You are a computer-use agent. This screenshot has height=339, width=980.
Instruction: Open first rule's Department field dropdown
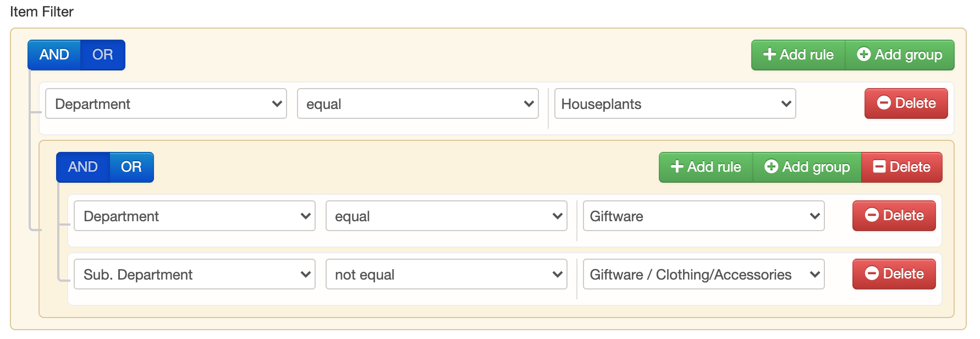point(166,104)
